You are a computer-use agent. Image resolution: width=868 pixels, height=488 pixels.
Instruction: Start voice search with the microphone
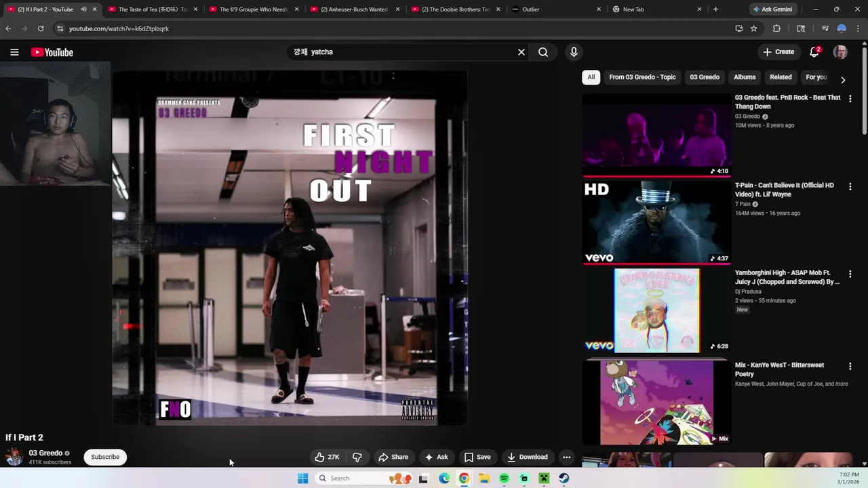coord(574,52)
